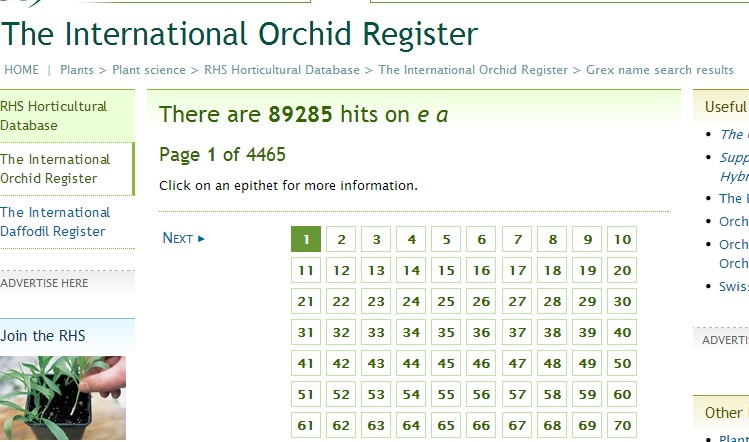The width and height of the screenshot is (749, 442).
Task: Select RHS Horticultural Database in sidebar
Action: coord(67,116)
